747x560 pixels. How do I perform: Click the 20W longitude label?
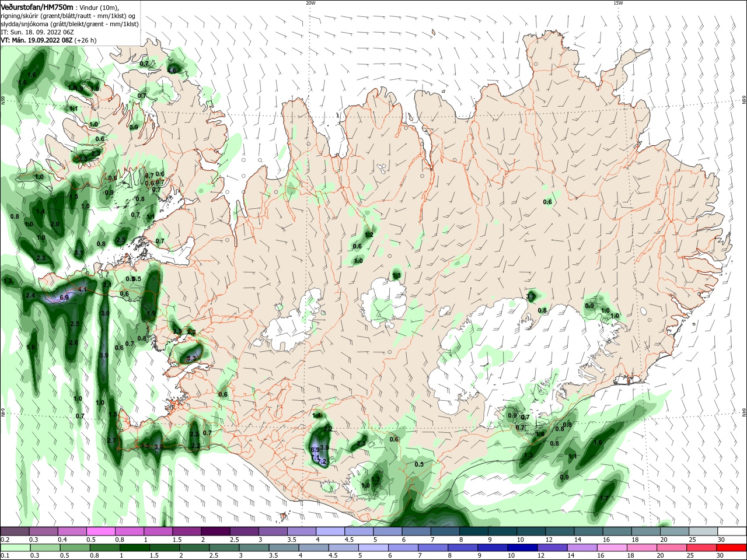(310, 3)
